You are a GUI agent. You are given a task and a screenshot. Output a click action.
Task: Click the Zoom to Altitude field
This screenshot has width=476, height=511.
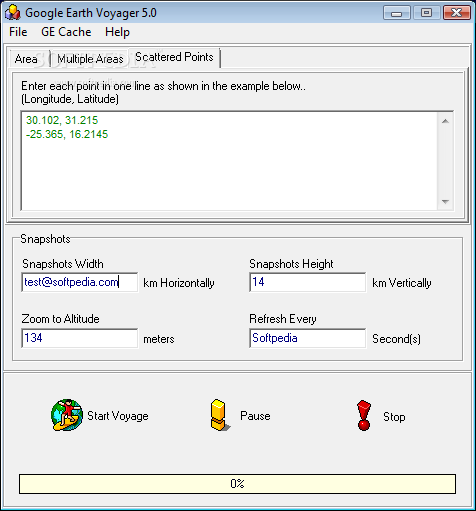80,338
